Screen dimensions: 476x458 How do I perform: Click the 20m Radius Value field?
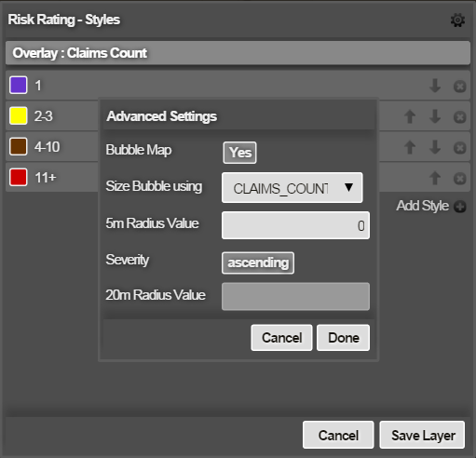[x=295, y=296]
